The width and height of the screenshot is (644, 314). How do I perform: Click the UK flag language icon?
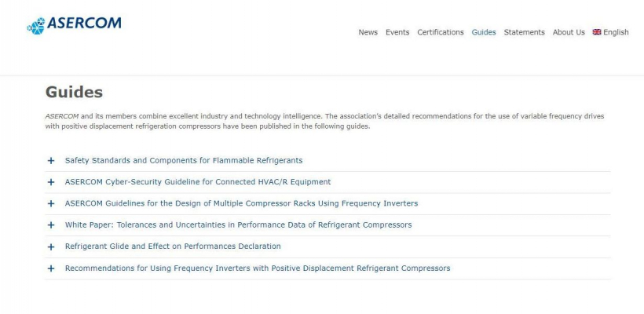[596, 32]
